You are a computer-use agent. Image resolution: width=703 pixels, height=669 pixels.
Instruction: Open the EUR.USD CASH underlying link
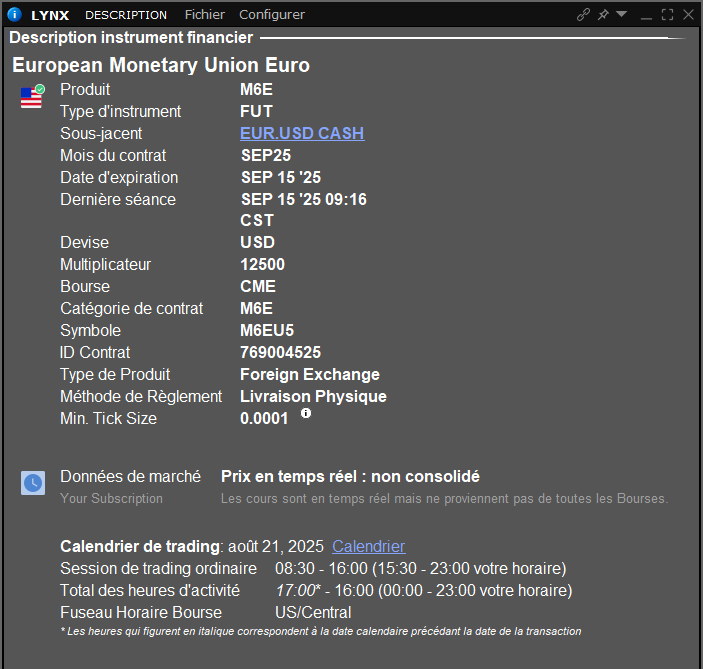(x=302, y=134)
